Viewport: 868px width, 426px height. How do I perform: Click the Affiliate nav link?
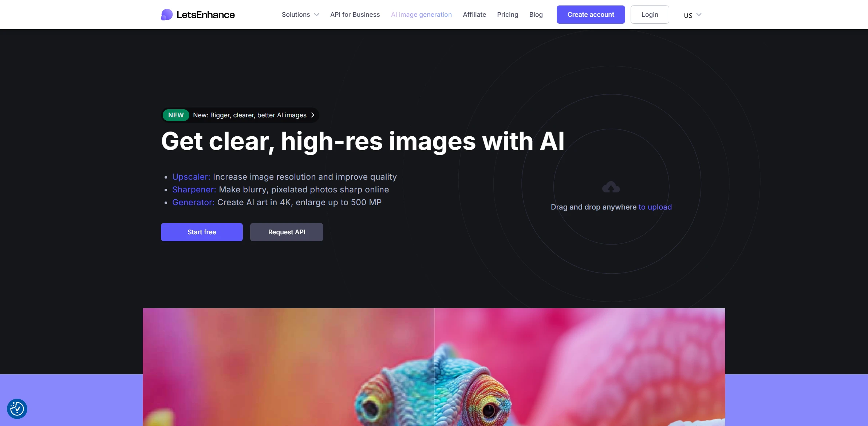[x=474, y=15]
